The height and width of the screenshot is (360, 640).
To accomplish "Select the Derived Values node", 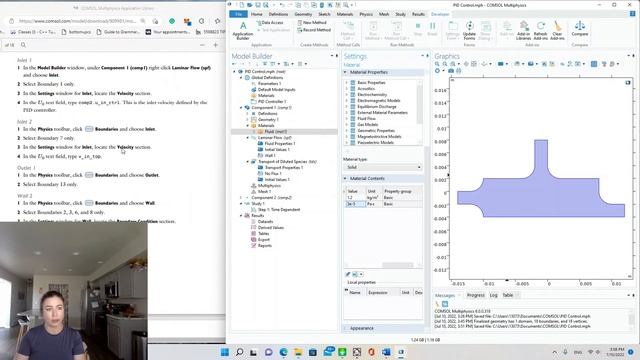I will click(271, 228).
